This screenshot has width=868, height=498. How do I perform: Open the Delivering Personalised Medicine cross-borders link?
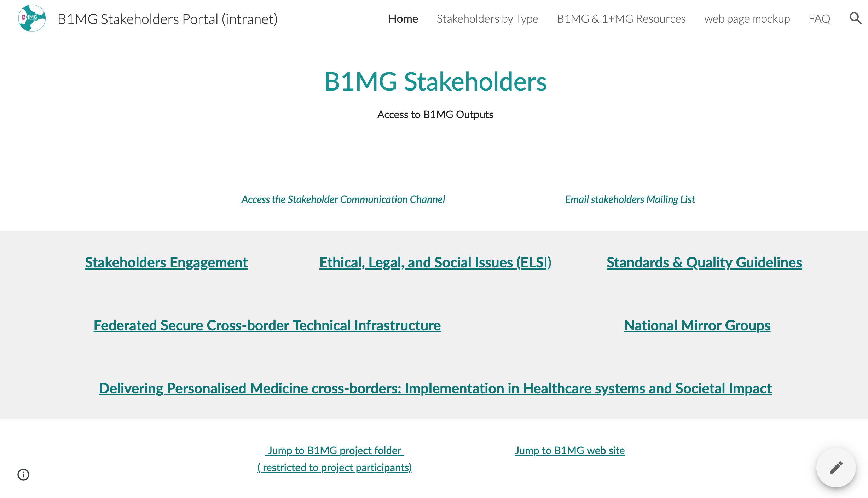point(435,388)
